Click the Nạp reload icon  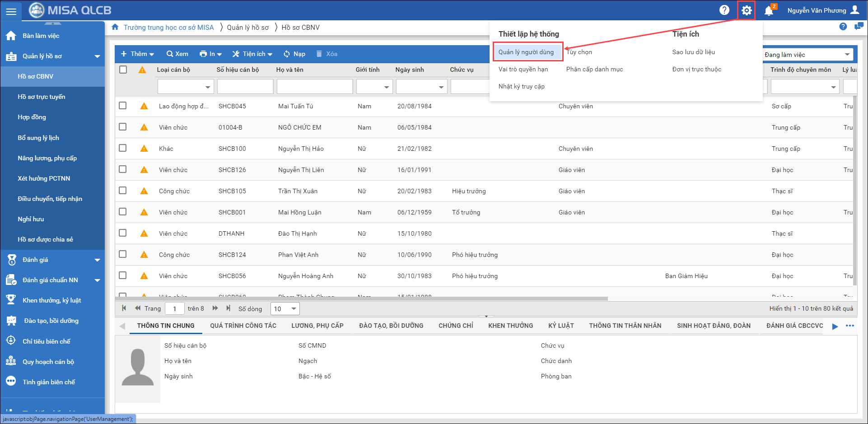[x=287, y=54]
